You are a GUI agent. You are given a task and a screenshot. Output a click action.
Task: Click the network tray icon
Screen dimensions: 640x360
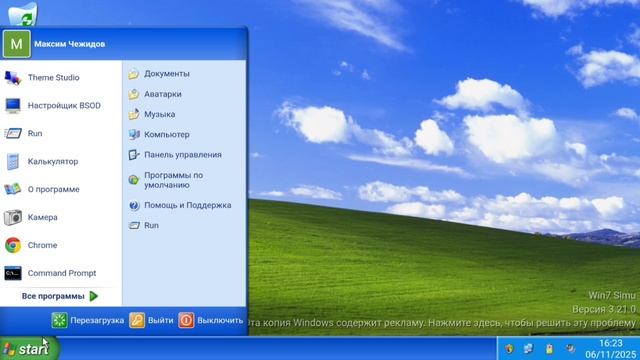529,349
